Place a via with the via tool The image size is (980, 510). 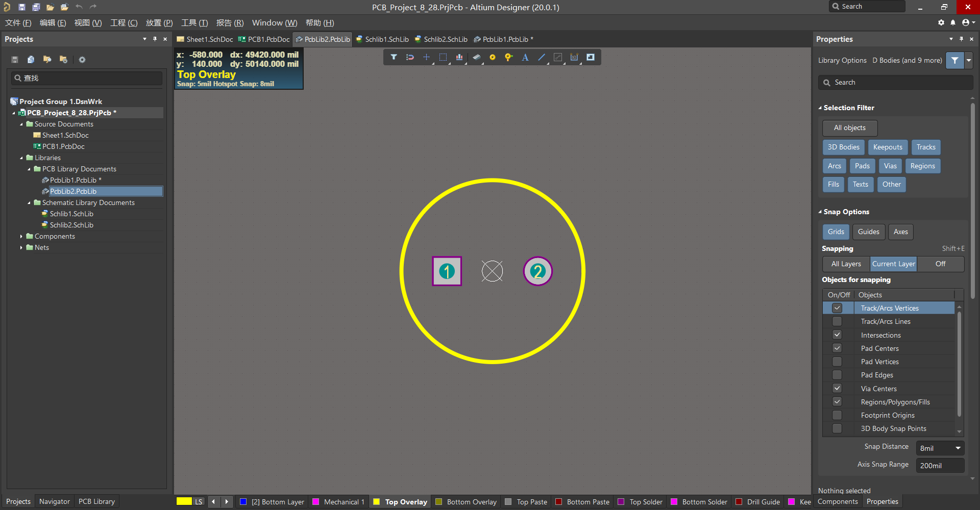click(509, 57)
